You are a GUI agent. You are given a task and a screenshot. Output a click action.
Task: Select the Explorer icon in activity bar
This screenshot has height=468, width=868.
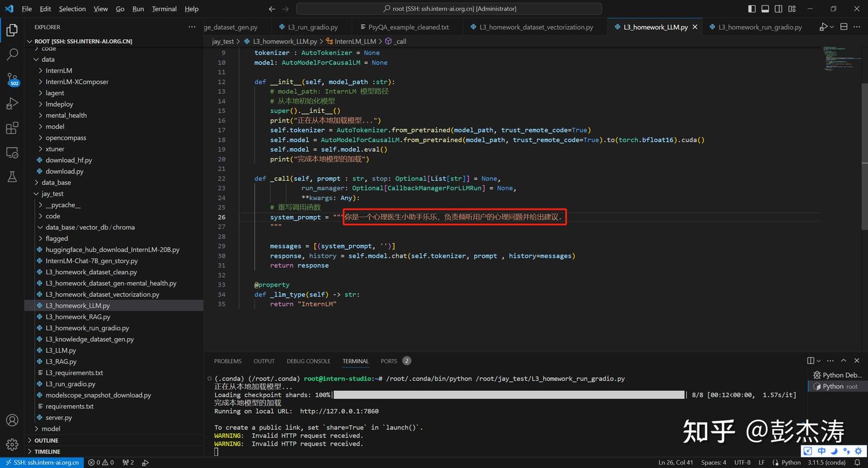[x=12, y=30]
